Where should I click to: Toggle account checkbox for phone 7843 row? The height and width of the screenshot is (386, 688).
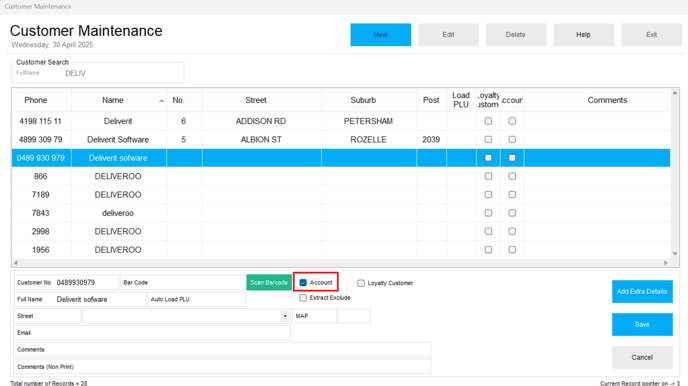512,213
